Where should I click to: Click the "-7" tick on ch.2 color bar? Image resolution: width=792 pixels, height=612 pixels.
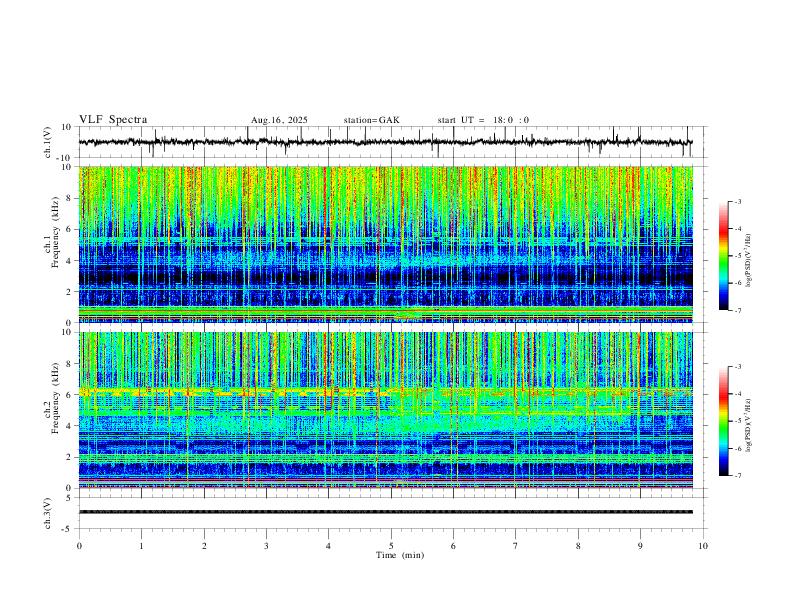pyautogui.click(x=738, y=476)
